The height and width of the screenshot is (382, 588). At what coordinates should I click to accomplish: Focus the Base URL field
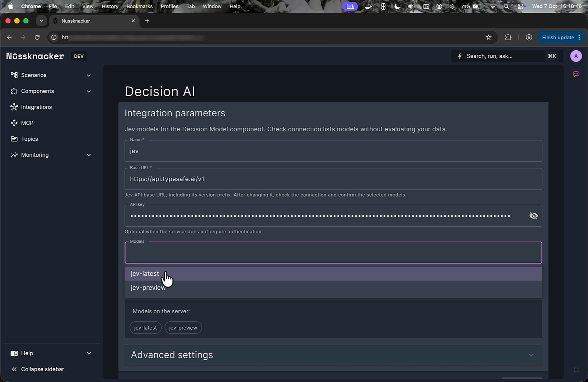pyautogui.click(x=333, y=179)
